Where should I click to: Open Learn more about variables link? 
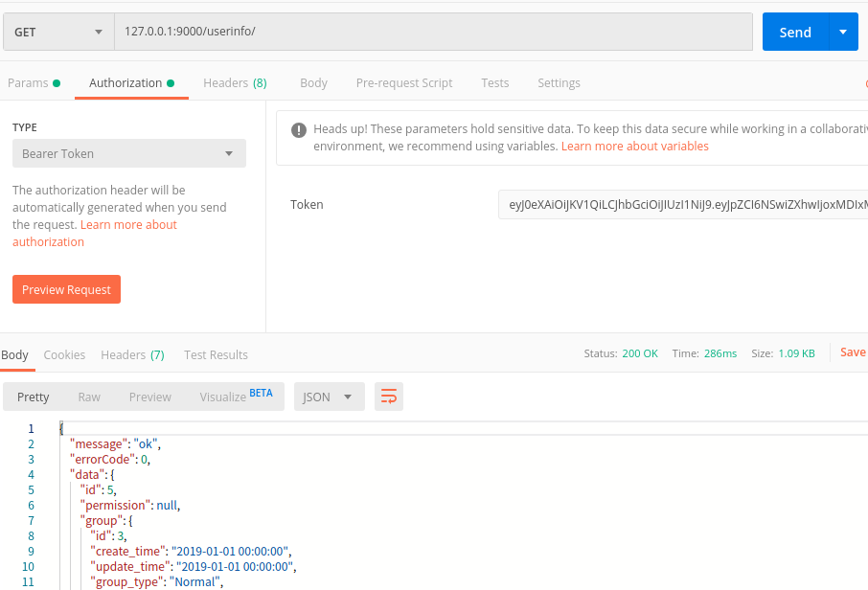(x=634, y=147)
